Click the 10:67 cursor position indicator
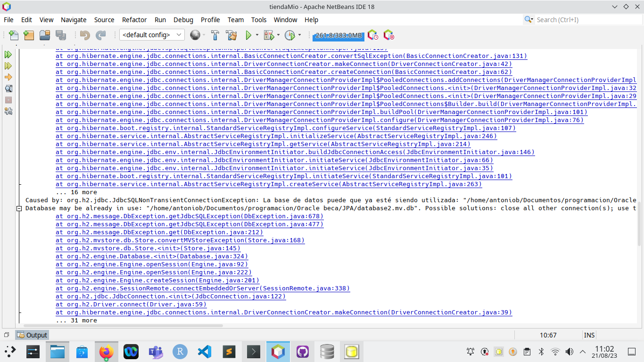The height and width of the screenshot is (362, 644). 548,335
